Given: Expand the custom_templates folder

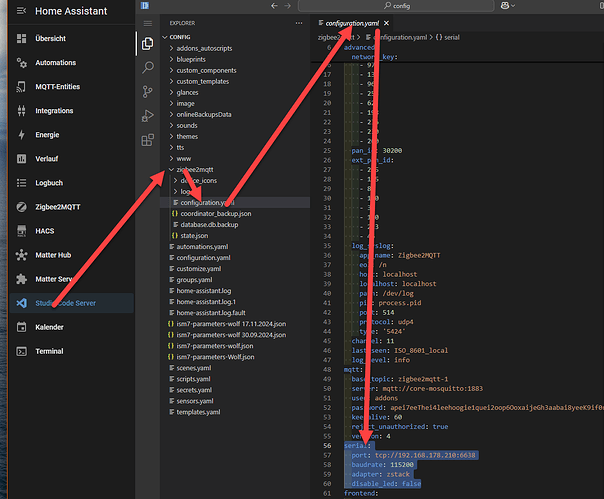Looking at the screenshot, I should coord(171,81).
